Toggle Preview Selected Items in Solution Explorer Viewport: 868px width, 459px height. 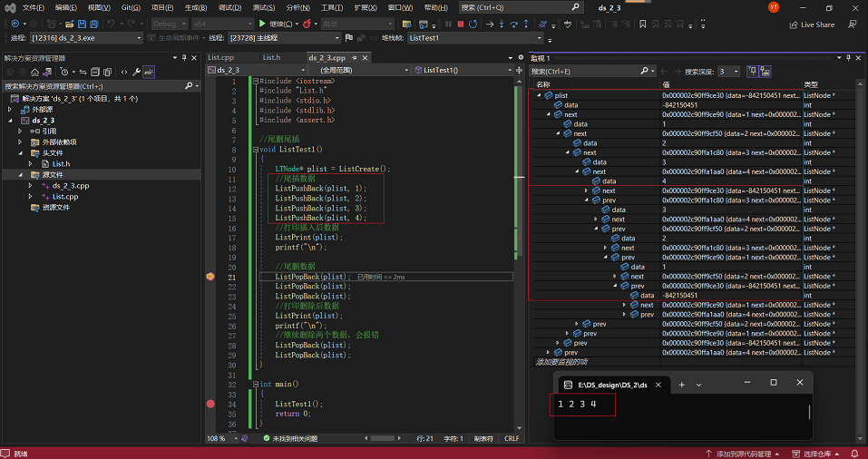click(x=149, y=72)
